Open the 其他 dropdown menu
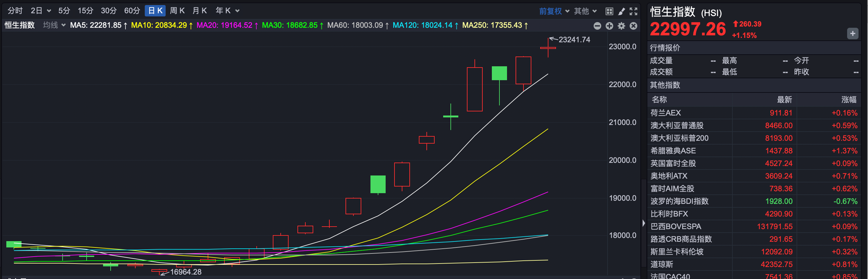 (x=585, y=11)
